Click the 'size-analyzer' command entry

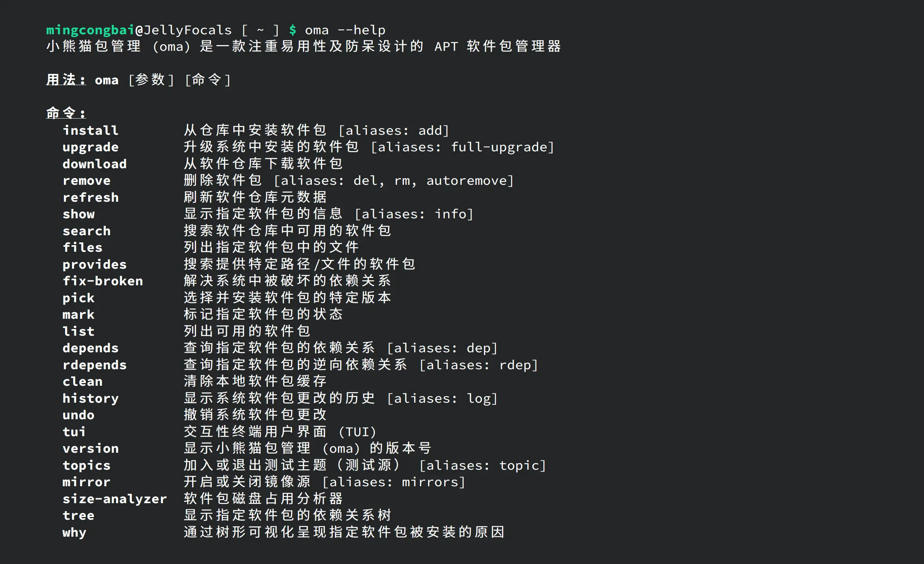pyautogui.click(x=115, y=499)
